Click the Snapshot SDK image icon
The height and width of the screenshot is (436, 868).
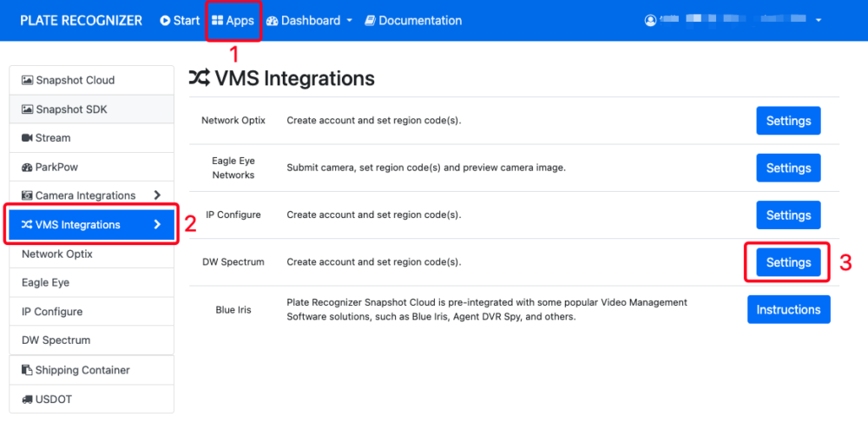pos(27,109)
